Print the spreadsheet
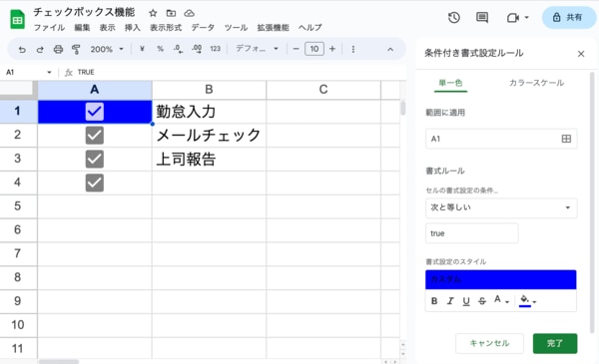Screen dimensions: 599x364 coord(58,49)
